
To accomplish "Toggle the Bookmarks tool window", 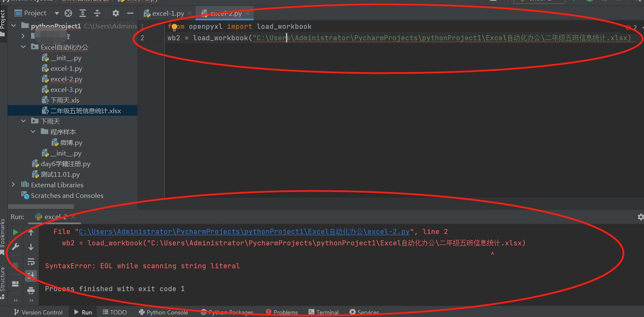I will tap(3, 236).
